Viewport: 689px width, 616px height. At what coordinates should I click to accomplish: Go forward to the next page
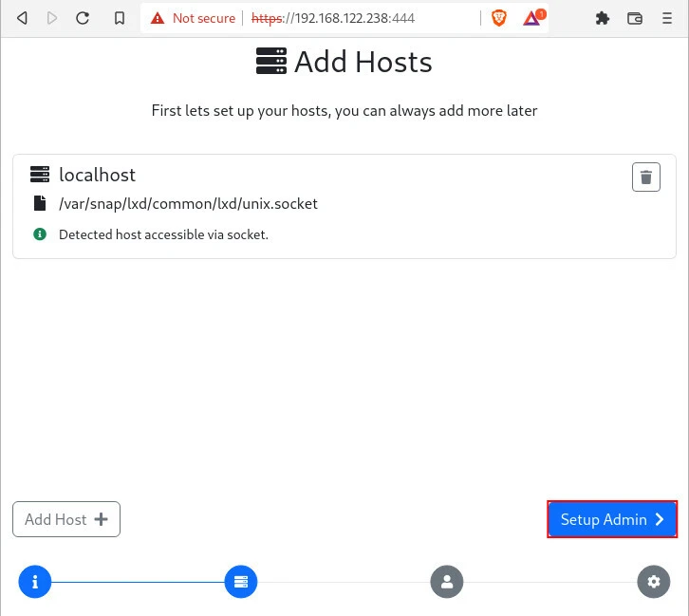coord(52,18)
